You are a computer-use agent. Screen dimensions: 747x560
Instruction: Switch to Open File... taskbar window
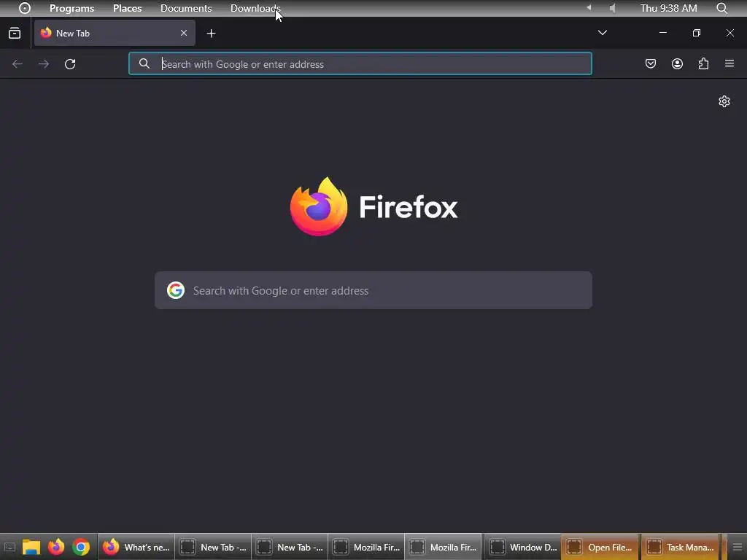(x=600, y=547)
